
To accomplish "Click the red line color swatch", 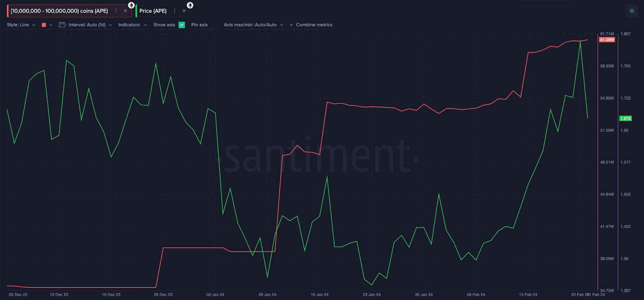I will click(44, 25).
